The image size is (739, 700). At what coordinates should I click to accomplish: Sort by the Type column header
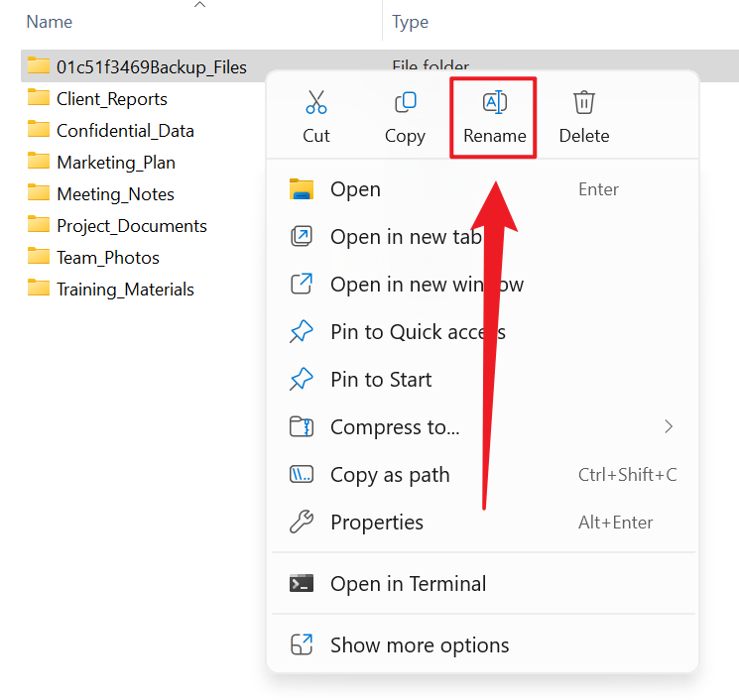click(x=410, y=22)
